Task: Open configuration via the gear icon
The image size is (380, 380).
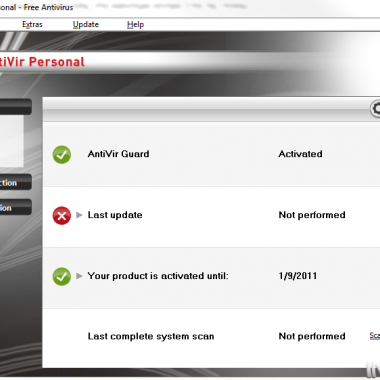Action: click(375, 109)
